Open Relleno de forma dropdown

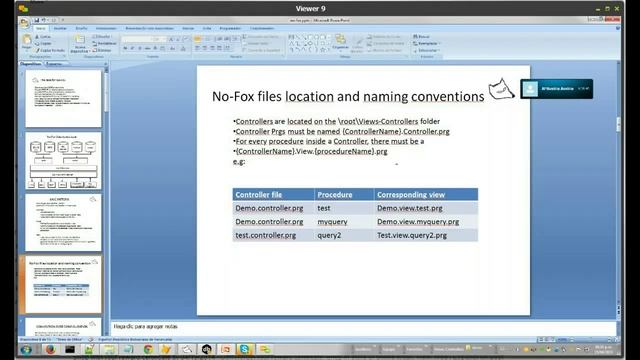384,37
